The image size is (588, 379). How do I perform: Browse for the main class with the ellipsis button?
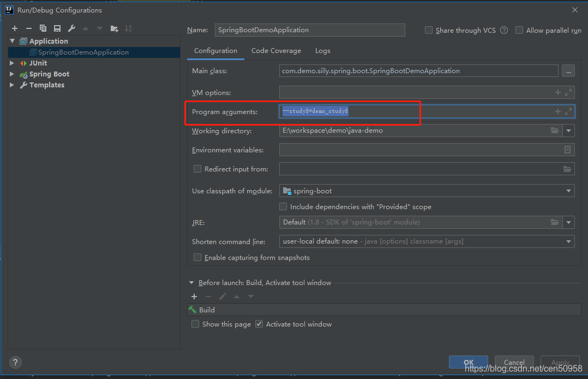568,71
